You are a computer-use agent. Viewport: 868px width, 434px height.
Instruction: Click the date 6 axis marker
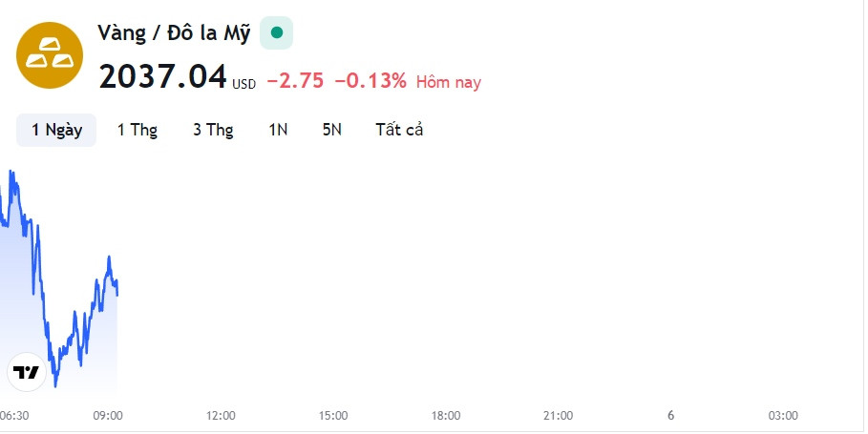[671, 415]
